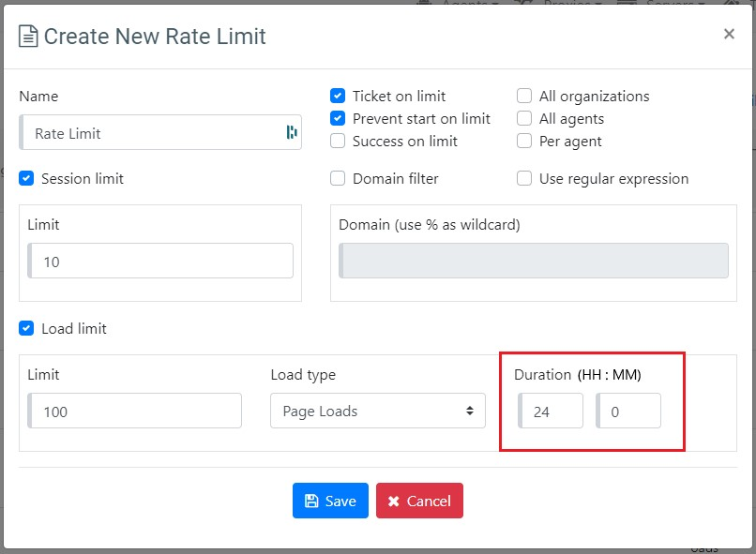
Task: Check Use regular expression
Action: tap(524, 178)
